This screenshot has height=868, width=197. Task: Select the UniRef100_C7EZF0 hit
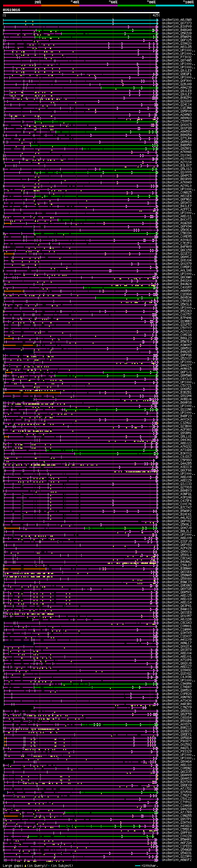(x=177, y=243)
